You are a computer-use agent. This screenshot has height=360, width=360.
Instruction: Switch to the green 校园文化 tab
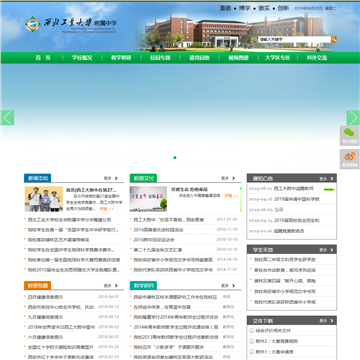pyautogui.click(x=143, y=178)
